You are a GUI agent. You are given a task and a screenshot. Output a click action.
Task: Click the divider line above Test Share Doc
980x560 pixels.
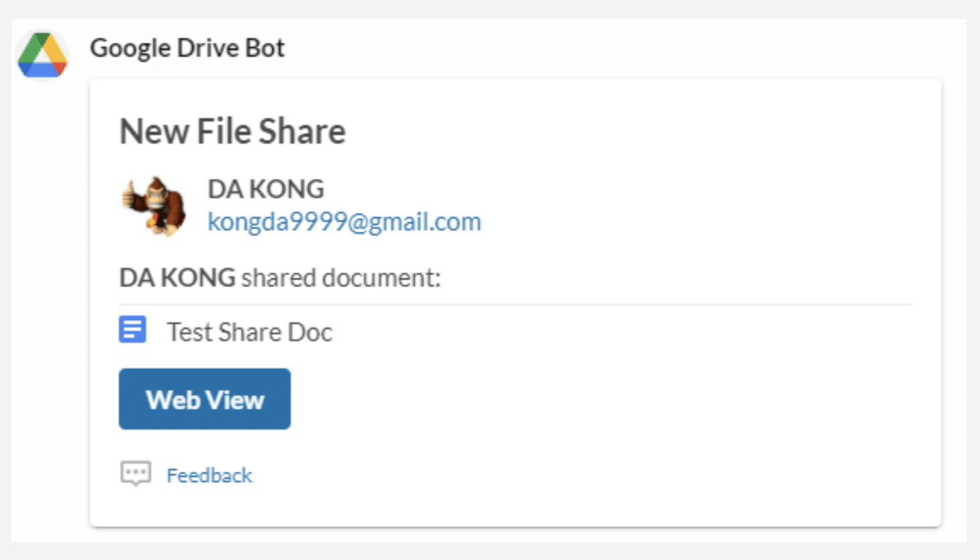515,304
